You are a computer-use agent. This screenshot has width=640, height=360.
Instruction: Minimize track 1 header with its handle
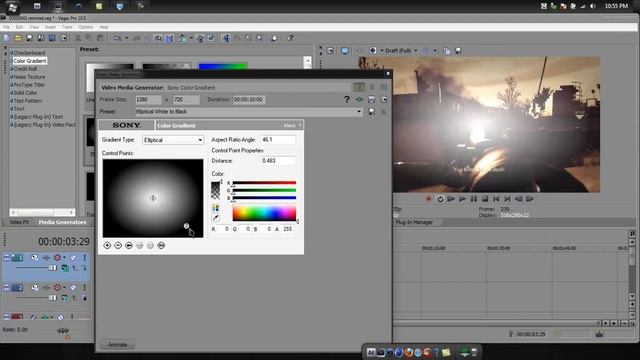click(x=7, y=258)
